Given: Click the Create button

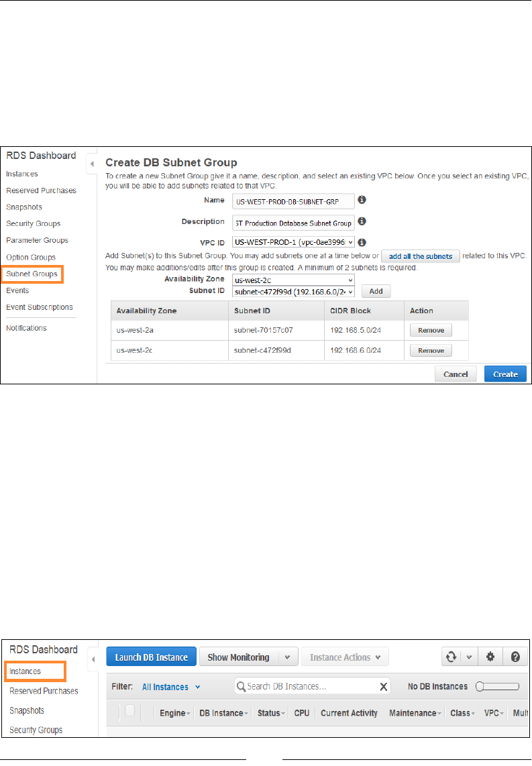Looking at the screenshot, I should coord(506,374).
